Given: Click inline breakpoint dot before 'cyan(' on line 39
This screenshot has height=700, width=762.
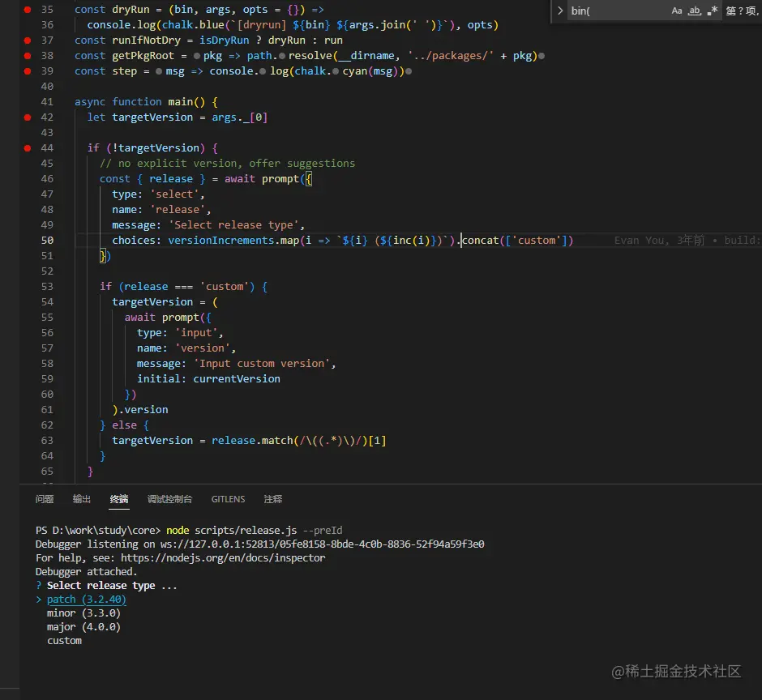Looking at the screenshot, I should 336,71.
